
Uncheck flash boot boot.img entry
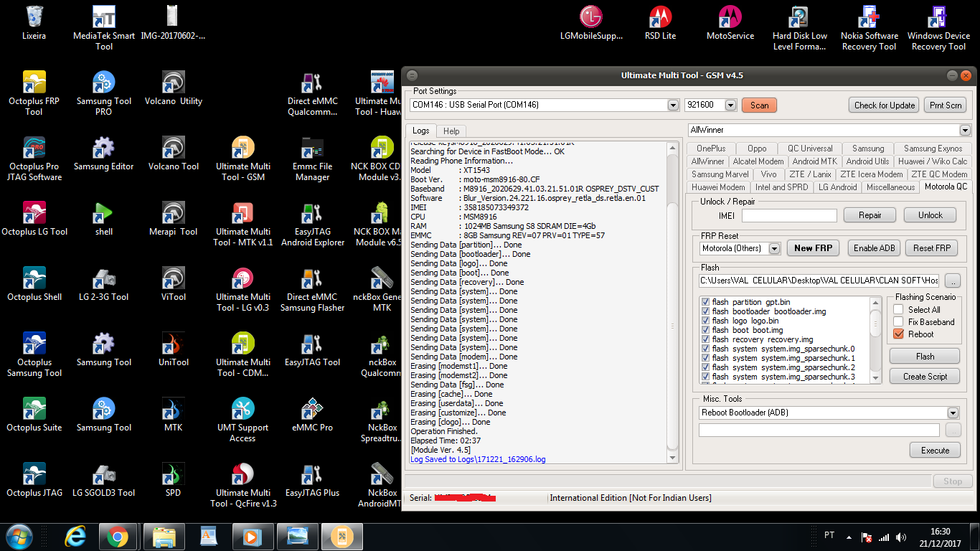[706, 330]
